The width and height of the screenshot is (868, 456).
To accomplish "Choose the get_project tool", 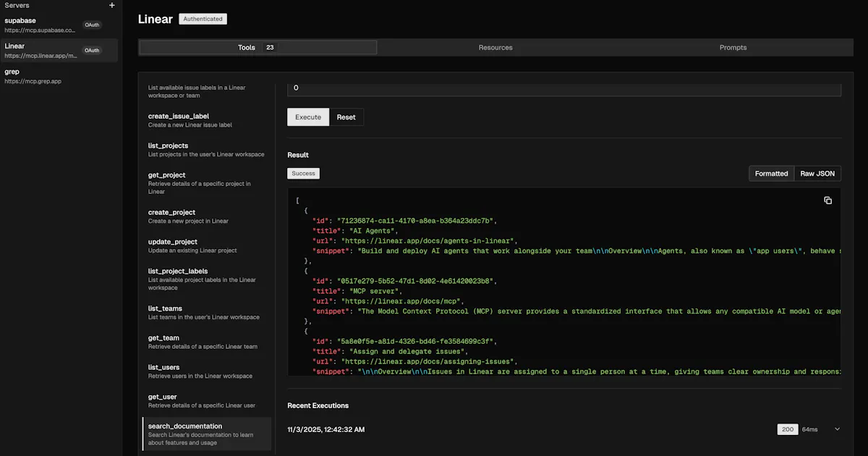I will pyautogui.click(x=207, y=183).
